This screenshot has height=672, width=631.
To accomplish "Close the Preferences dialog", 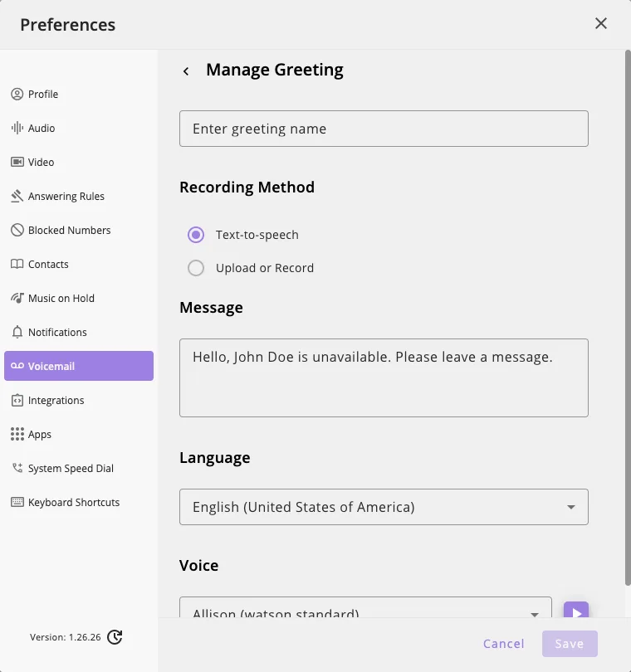I will [x=601, y=23].
